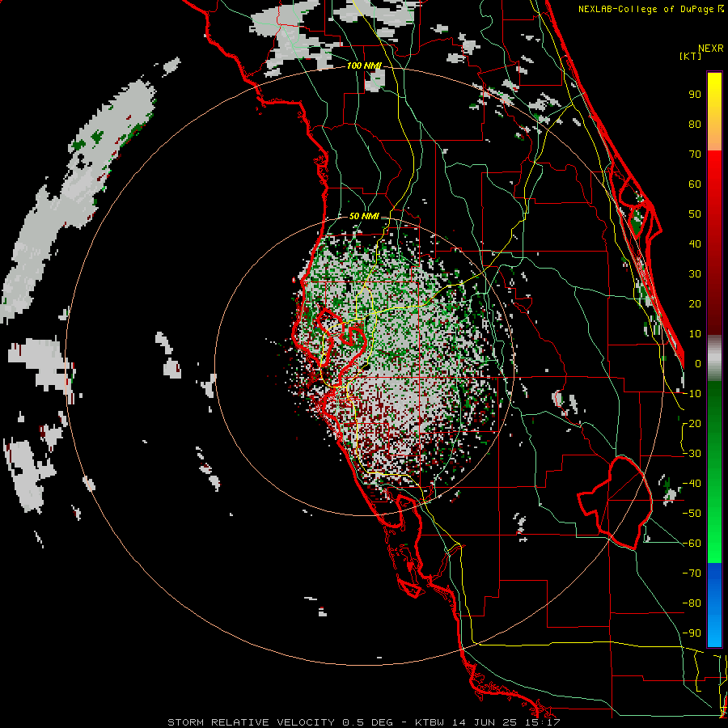
Task: Click the -60 scale label
Action: pyautogui.click(x=692, y=544)
